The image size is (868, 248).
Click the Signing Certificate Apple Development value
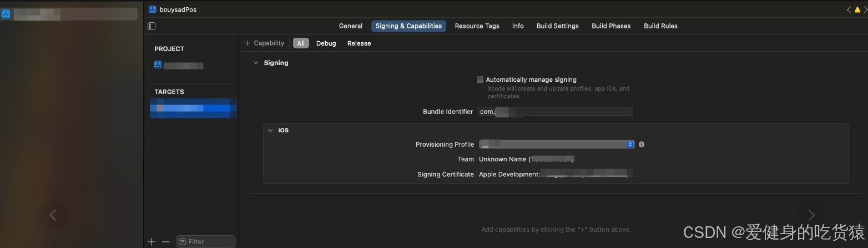[556, 174]
